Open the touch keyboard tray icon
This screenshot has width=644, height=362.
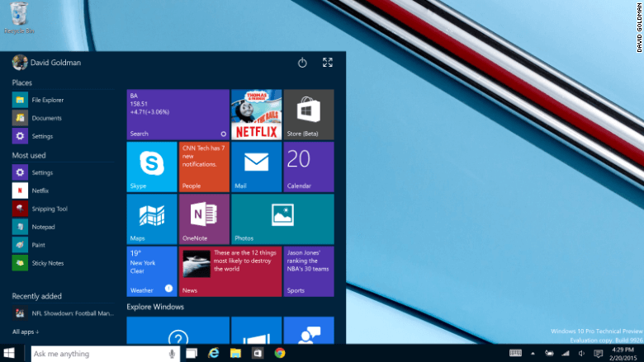(515, 353)
